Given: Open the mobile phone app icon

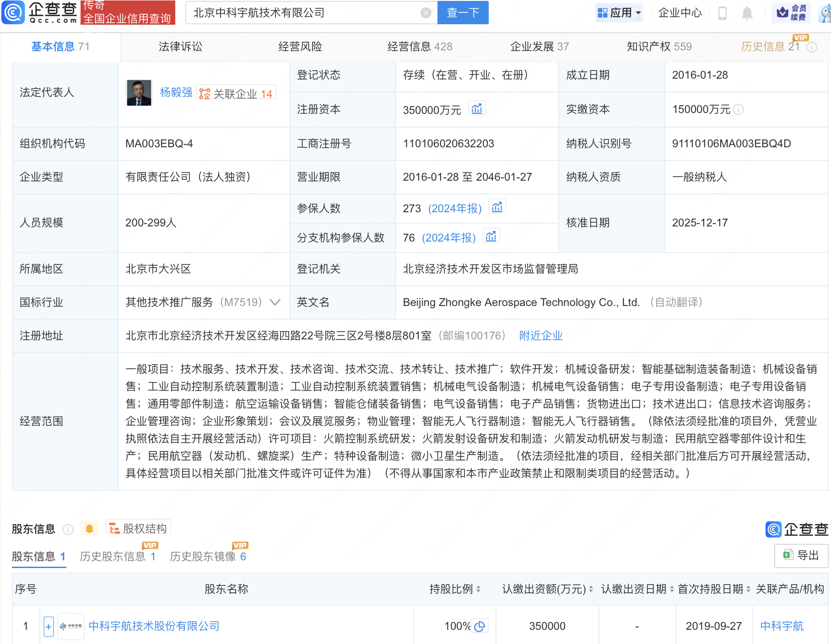Looking at the screenshot, I should (723, 13).
